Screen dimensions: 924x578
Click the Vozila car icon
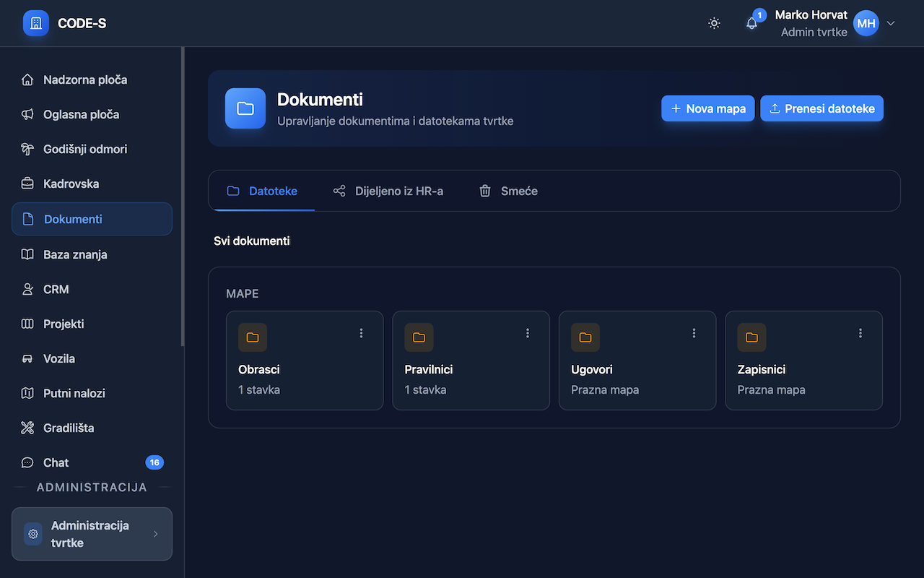pyautogui.click(x=27, y=358)
